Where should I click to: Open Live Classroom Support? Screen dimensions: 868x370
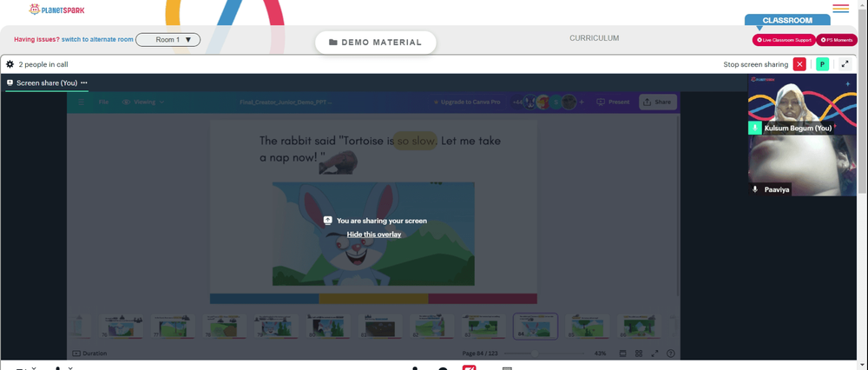pos(783,40)
